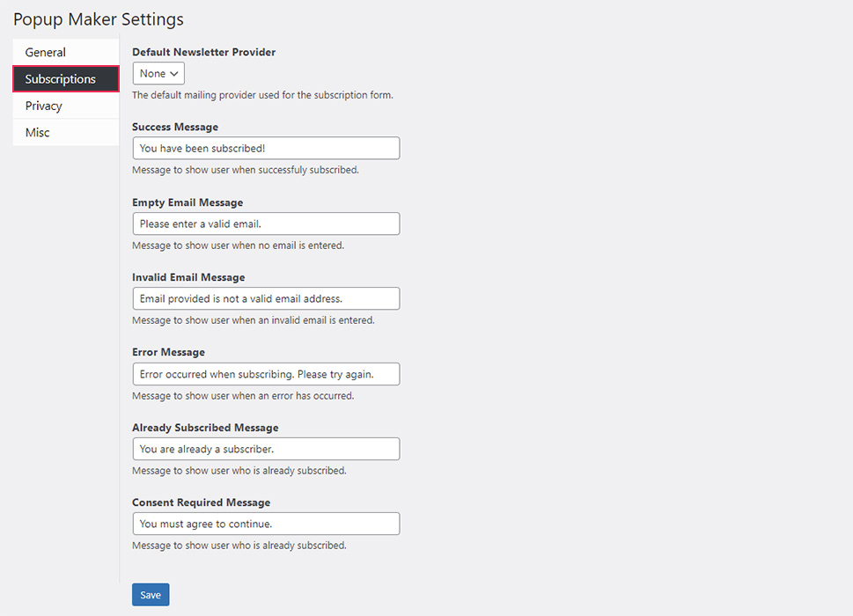Focus the Error Message input
Viewport: 853px width, 616px height.
[265, 374]
